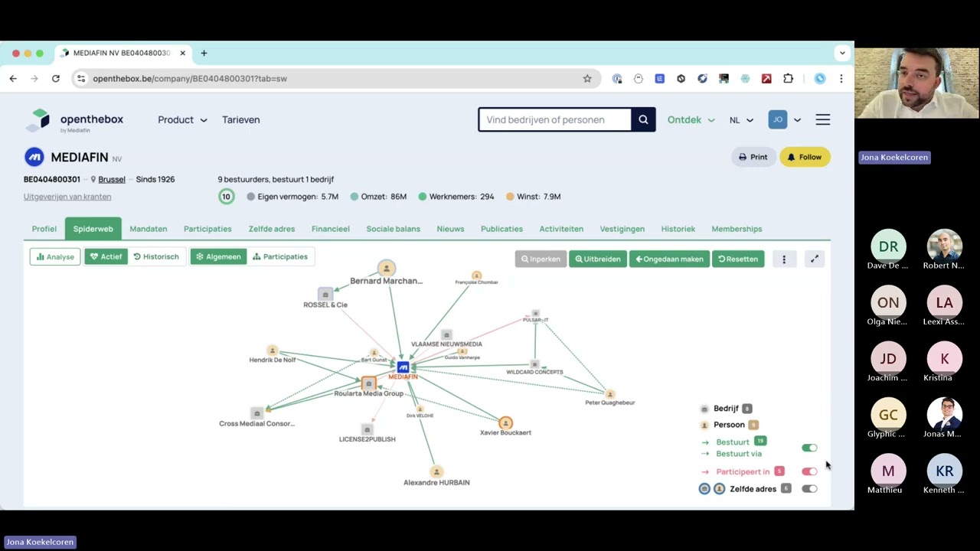Open Chrome three-dot menu
980x551 pixels.
pyautogui.click(x=841, y=78)
